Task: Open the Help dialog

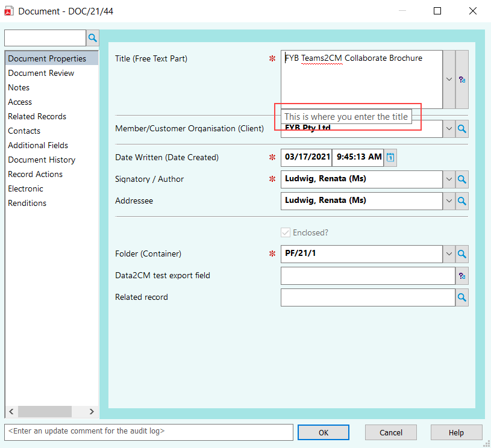Action: [456, 432]
